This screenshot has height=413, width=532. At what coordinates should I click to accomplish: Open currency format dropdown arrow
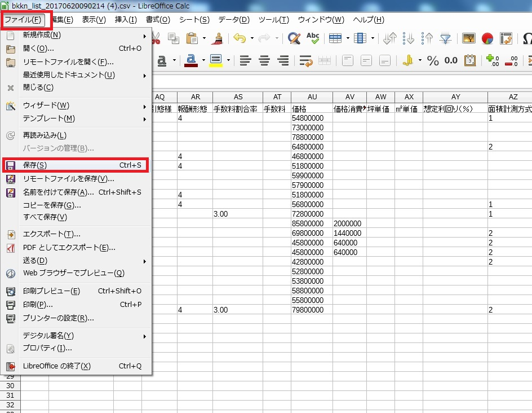[420, 60]
